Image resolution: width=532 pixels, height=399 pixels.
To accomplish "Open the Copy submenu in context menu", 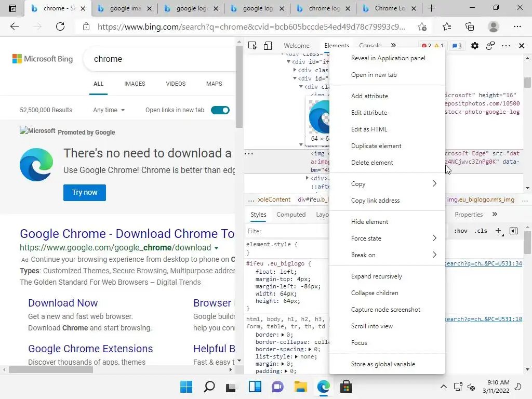I will [x=387, y=183].
